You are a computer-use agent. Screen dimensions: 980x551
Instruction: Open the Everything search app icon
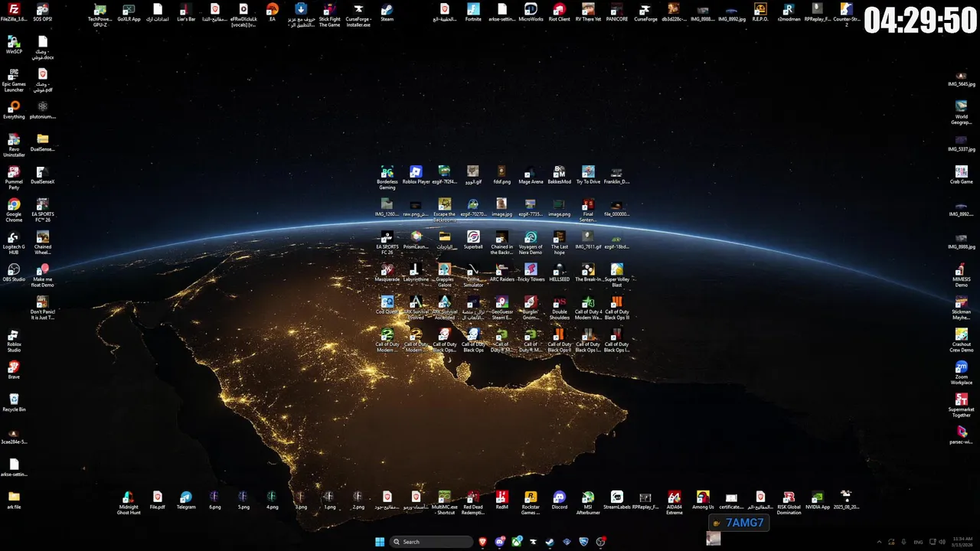click(14, 110)
